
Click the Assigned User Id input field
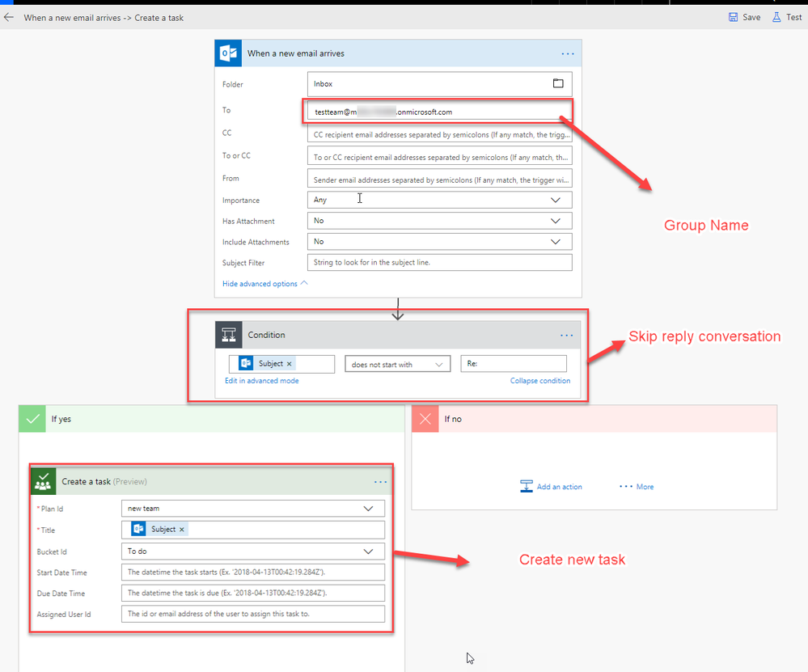point(253,614)
